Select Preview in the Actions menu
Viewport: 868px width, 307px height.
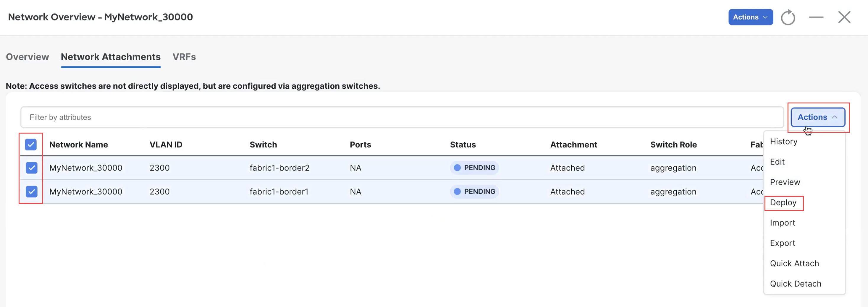click(785, 182)
